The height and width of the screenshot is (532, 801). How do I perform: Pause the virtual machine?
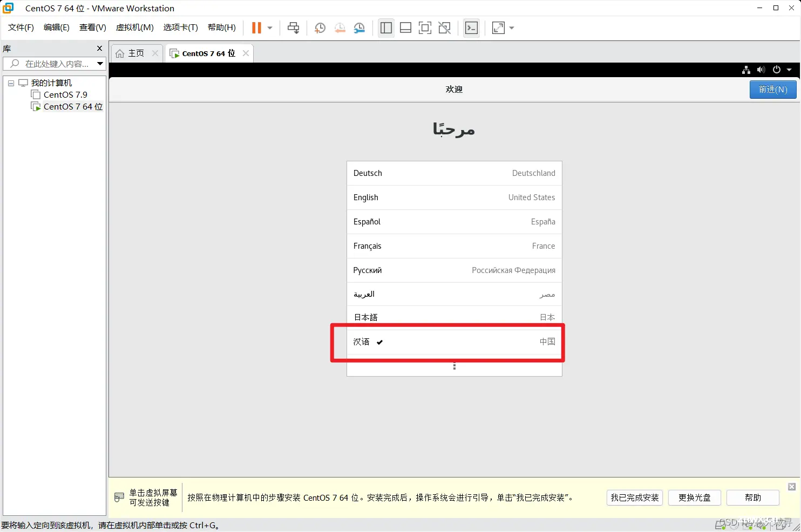point(256,28)
